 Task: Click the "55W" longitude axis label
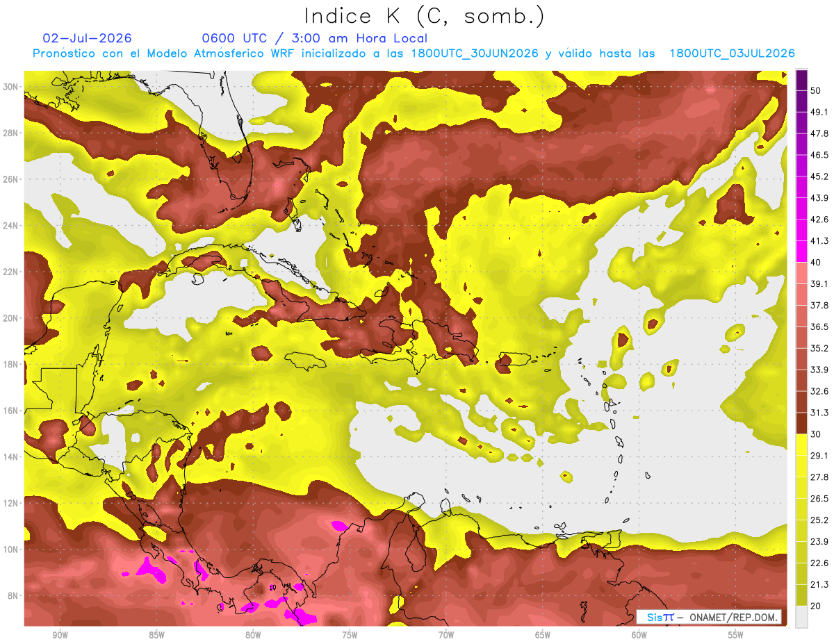pos(736,635)
